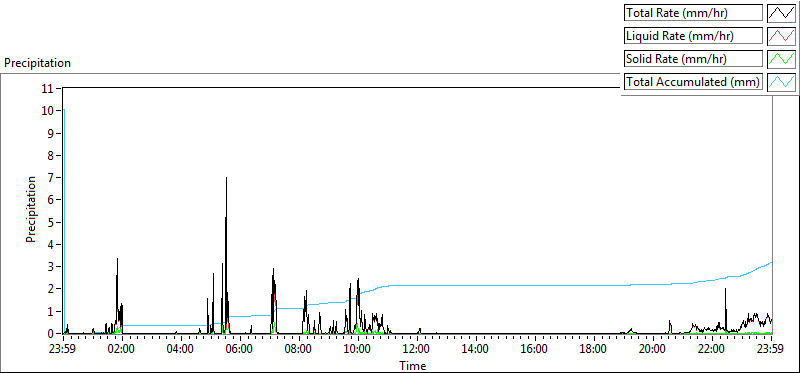Click the 11 maximum value on Y axis
The image size is (800, 373).
[x=48, y=88]
